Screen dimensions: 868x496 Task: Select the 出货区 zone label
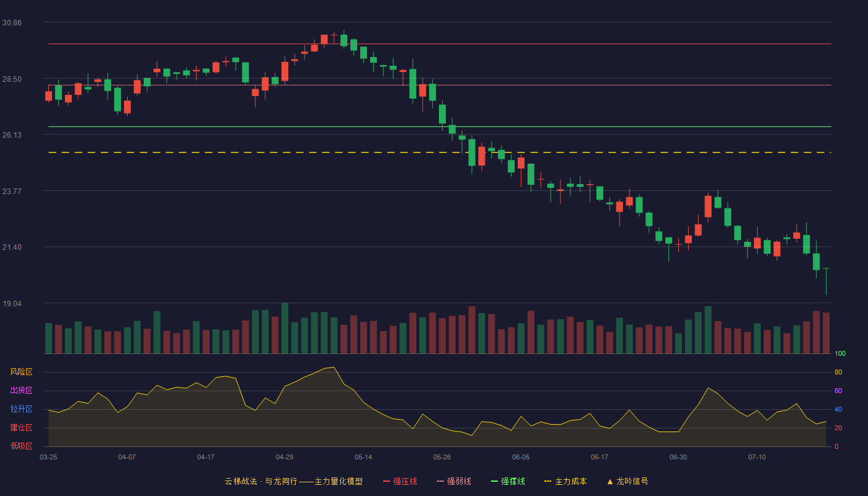22,391
